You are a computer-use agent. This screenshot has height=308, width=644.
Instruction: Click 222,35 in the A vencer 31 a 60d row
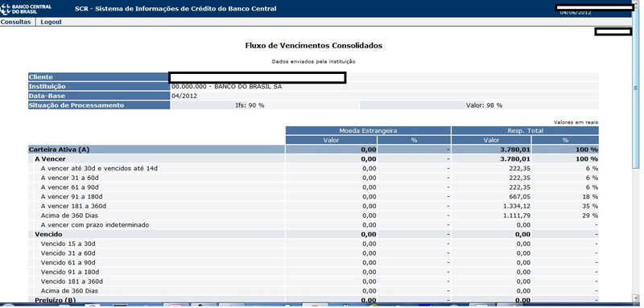pos(519,178)
